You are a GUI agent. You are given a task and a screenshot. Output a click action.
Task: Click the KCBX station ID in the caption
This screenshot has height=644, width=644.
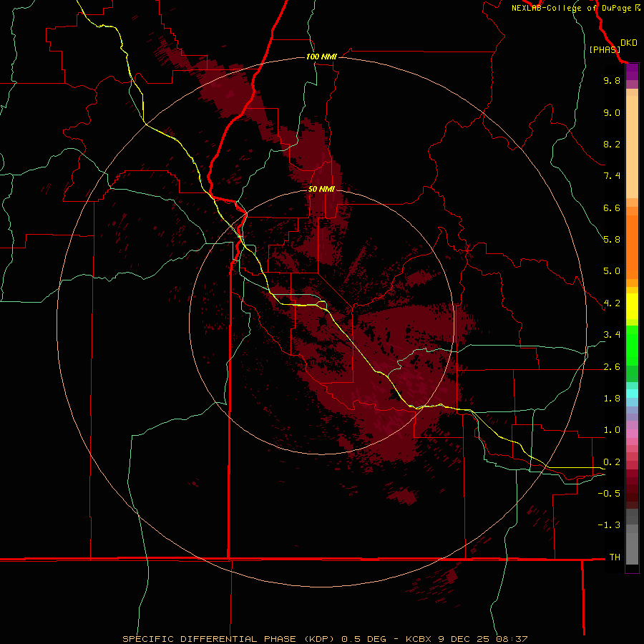coord(419,639)
